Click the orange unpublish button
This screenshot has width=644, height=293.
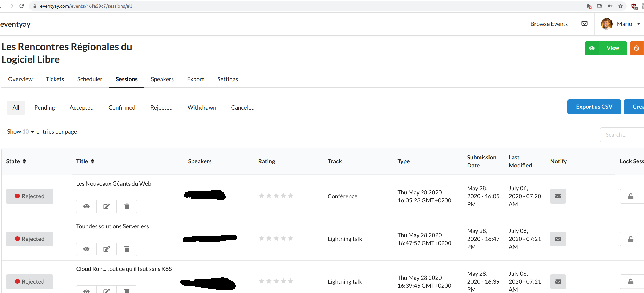click(637, 48)
